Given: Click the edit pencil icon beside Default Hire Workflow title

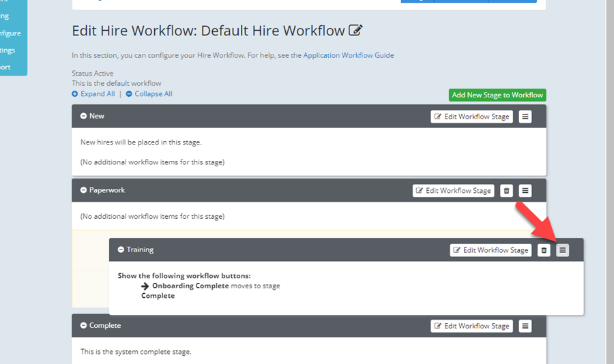Looking at the screenshot, I should pos(355,30).
